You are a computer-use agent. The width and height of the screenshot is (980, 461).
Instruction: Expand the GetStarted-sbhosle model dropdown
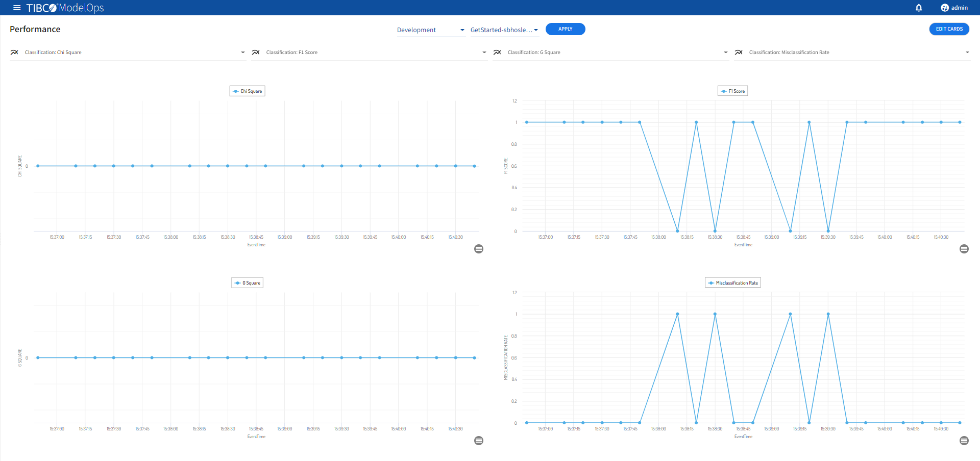click(504, 30)
